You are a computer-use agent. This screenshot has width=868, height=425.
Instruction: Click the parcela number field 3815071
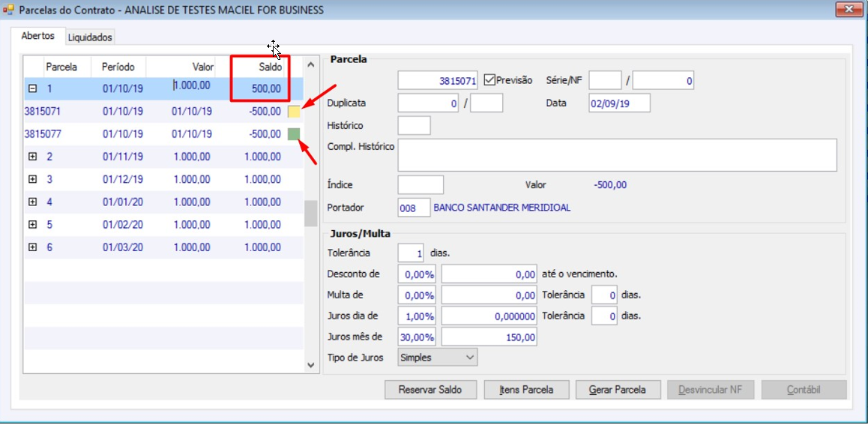pyautogui.click(x=438, y=80)
